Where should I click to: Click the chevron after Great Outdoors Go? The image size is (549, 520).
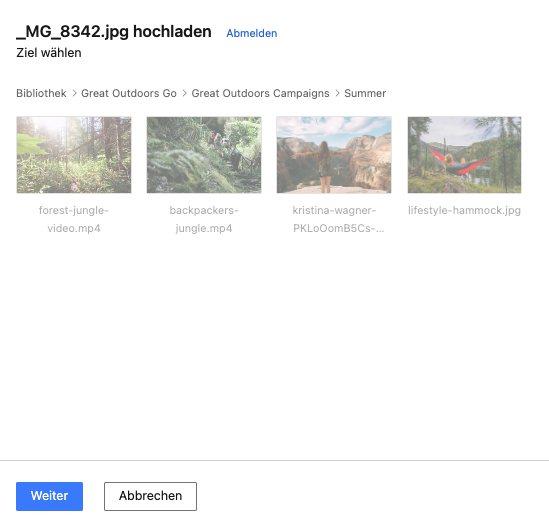[185, 93]
